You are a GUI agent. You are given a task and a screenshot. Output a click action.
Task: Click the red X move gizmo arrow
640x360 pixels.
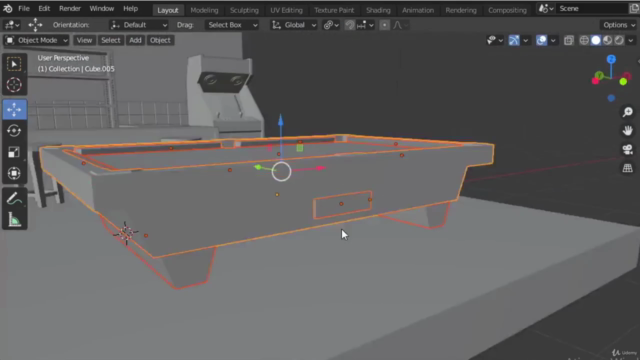(320, 168)
